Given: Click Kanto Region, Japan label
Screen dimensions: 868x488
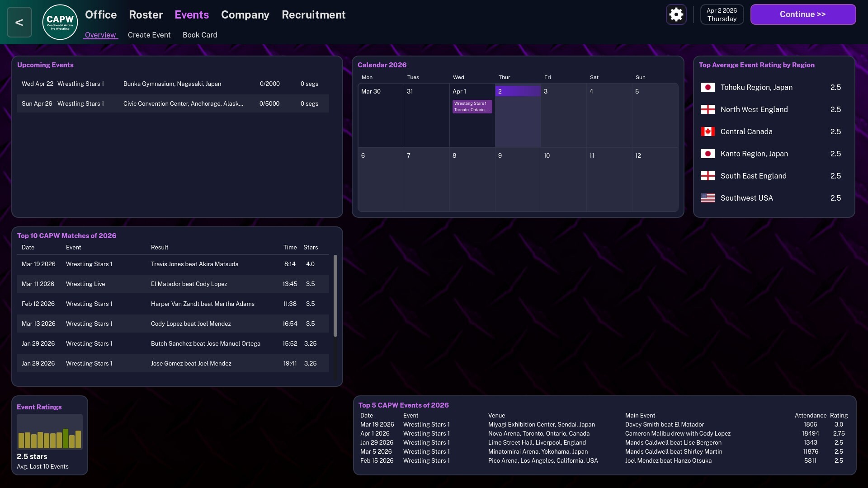Looking at the screenshot, I should pos(754,154).
